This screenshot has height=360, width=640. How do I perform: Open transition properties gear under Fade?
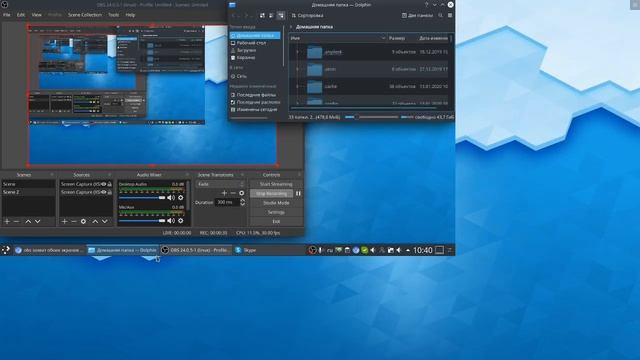click(242, 193)
